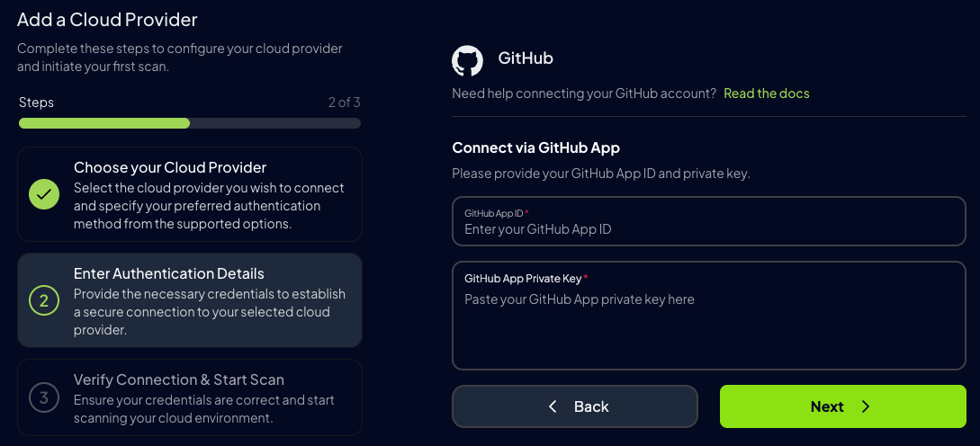
Task: Click the left chevron arrow beside Back
Action: point(553,406)
